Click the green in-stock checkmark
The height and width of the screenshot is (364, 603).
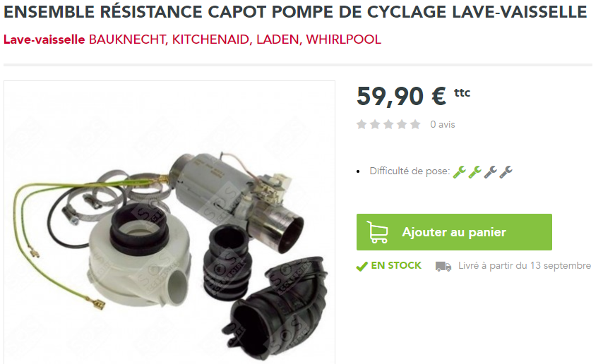click(x=362, y=266)
